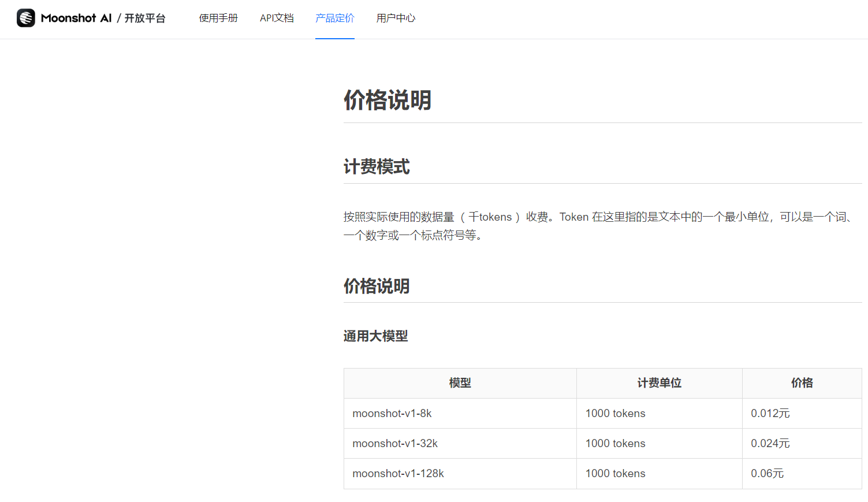The height and width of the screenshot is (502, 868).
Task: Select the moonshot-v1-32k model cell
Action: coord(460,444)
